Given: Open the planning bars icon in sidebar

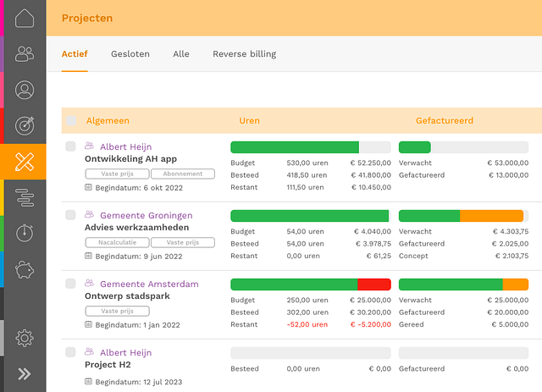Looking at the screenshot, I should (x=25, y=197).
